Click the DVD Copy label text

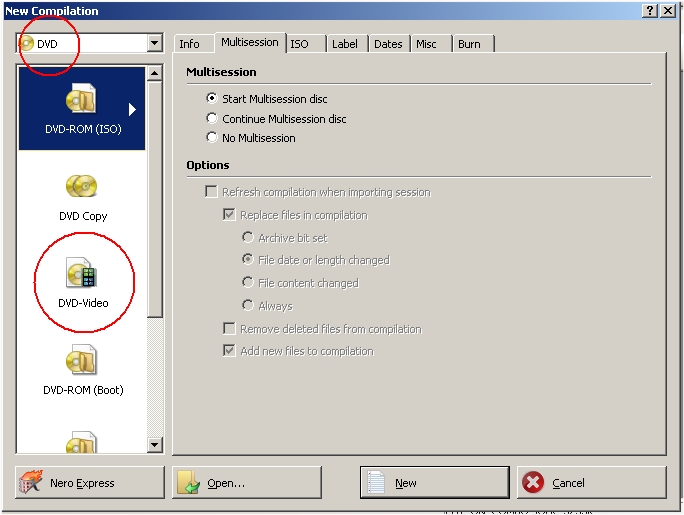pos(83,216)
